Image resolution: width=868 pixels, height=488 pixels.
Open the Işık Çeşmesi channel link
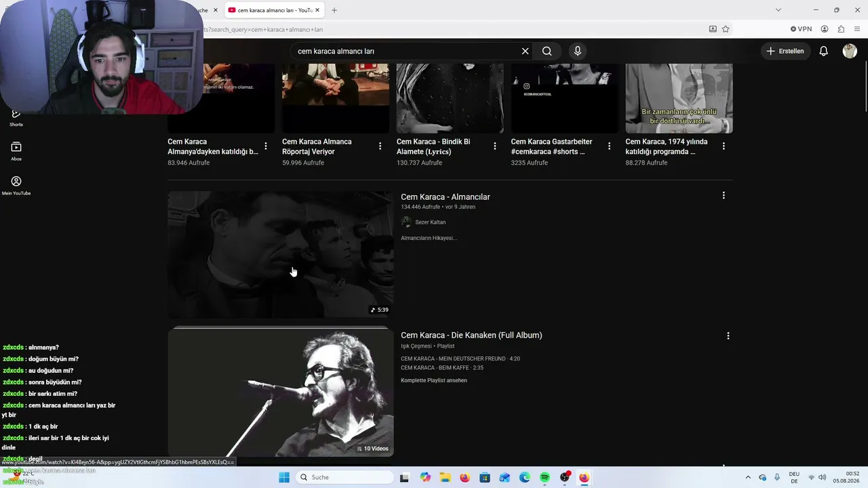click(416, 346)
